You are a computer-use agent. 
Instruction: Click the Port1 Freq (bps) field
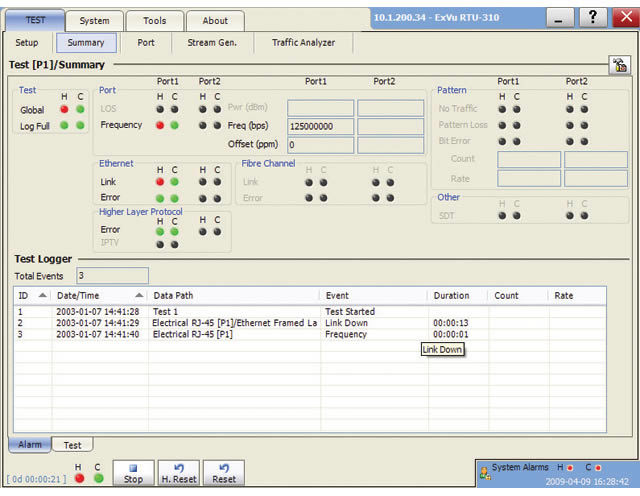[x=320, y=126]
